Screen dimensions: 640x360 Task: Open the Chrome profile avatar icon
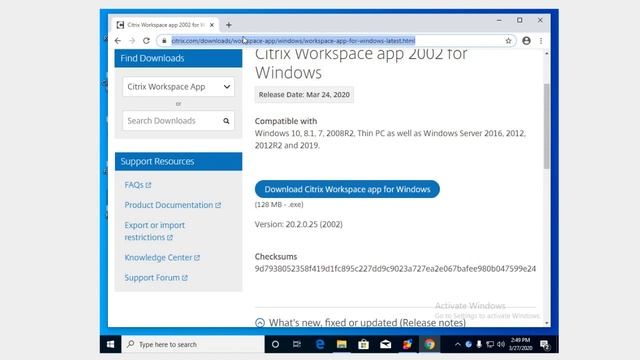[x=527, y=41]
